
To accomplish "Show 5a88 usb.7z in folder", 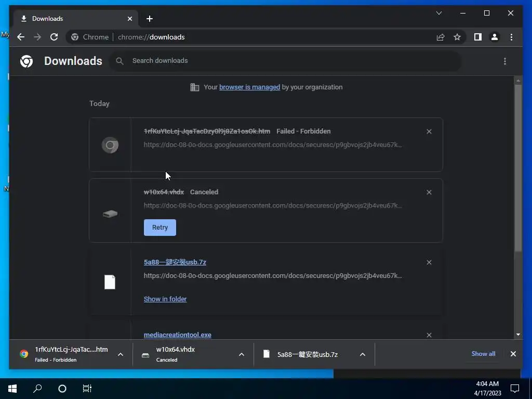I will (165, 299).
